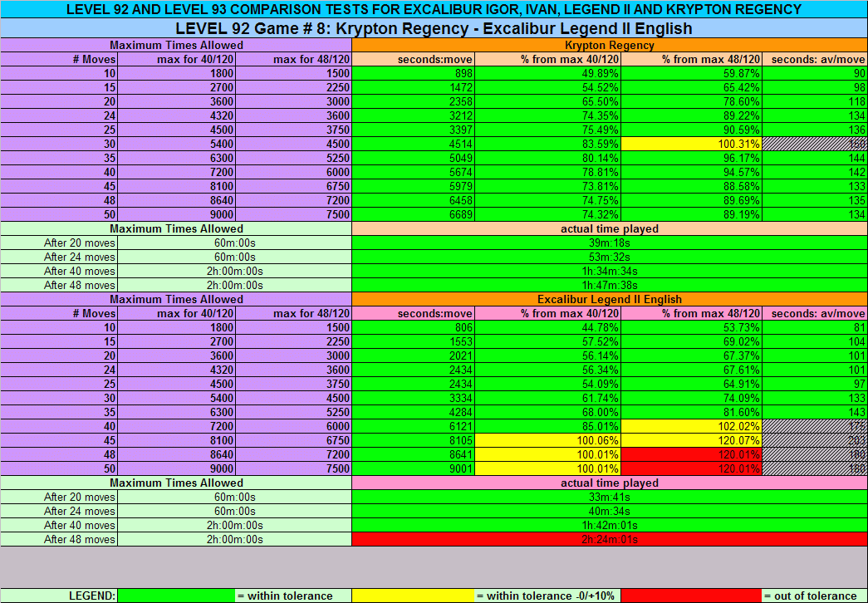This screenshot has height=603, width=868.
Task: Click the orange 'Excalibur Legend II English' section header
Action: (x=610, y=300)
